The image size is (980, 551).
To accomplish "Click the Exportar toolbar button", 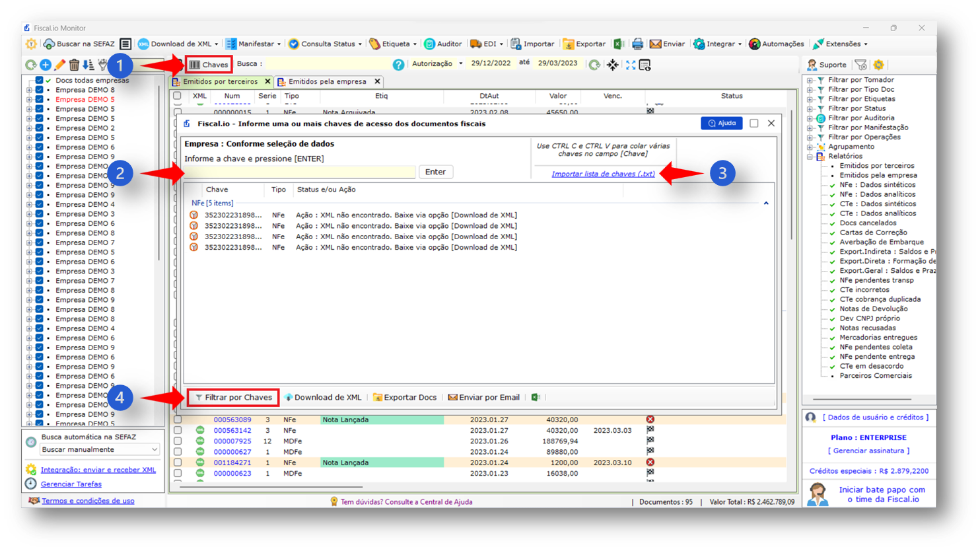I will tap(584, 44).
